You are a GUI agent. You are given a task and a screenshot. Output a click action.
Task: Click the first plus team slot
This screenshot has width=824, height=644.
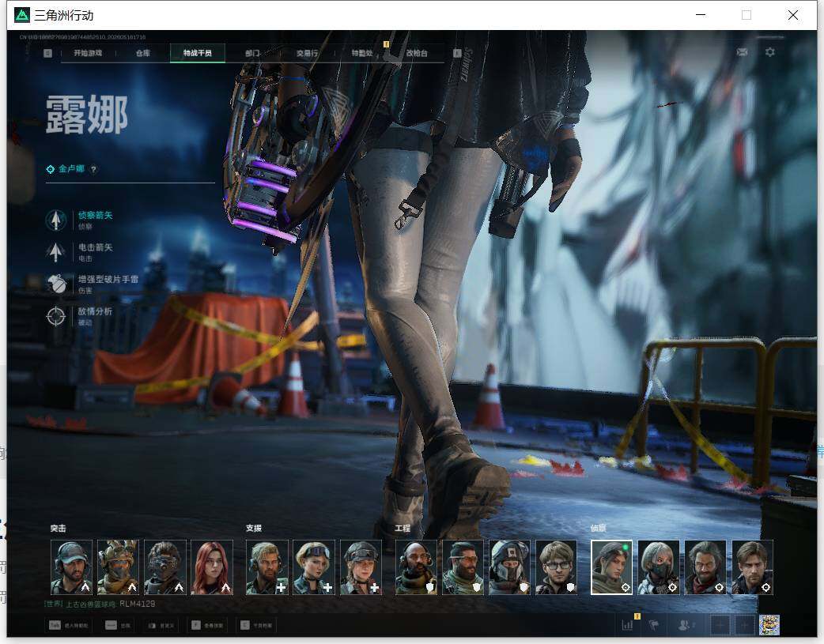tap(720, 624)
